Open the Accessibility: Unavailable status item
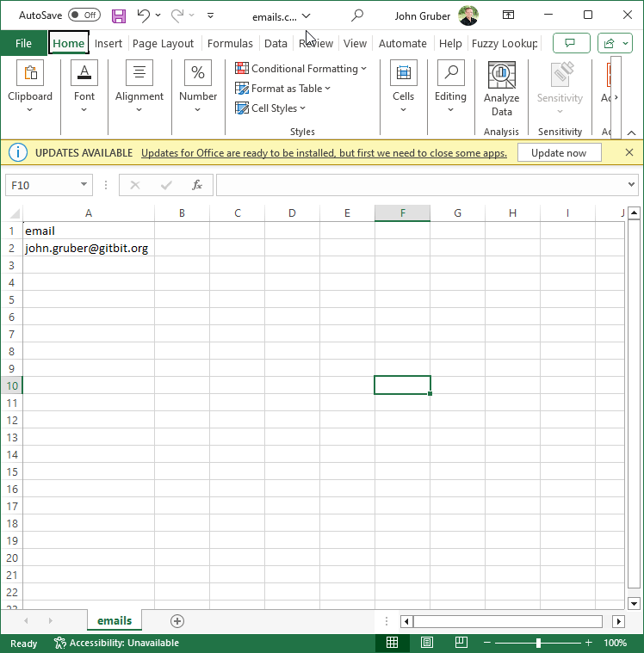The height and width of the screenshot is (653, 644). (116, 643)
